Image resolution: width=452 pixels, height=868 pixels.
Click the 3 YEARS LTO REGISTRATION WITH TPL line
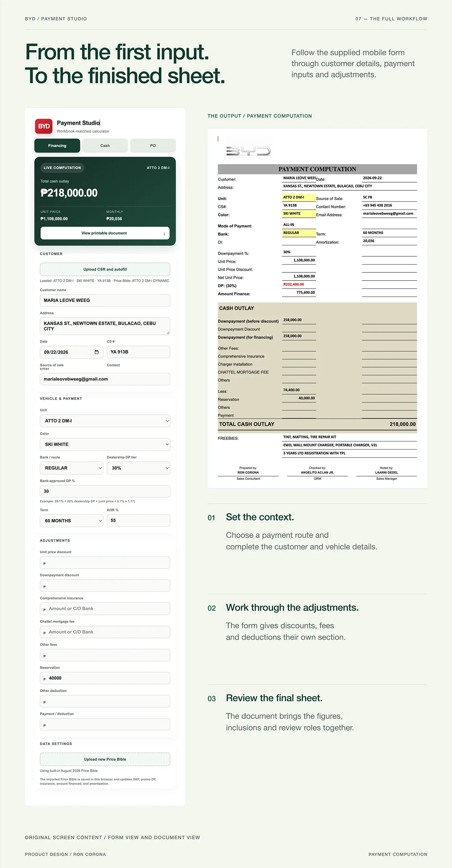314,453
